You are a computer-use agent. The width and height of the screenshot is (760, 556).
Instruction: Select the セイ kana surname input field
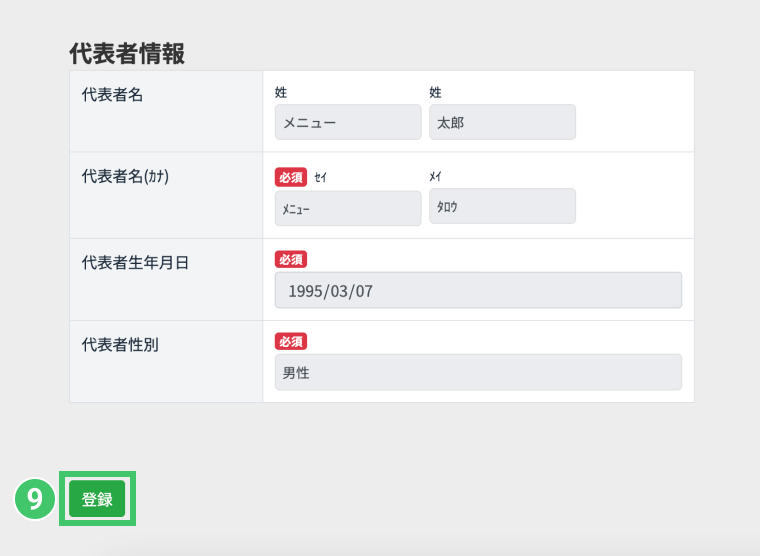point(348,208)
